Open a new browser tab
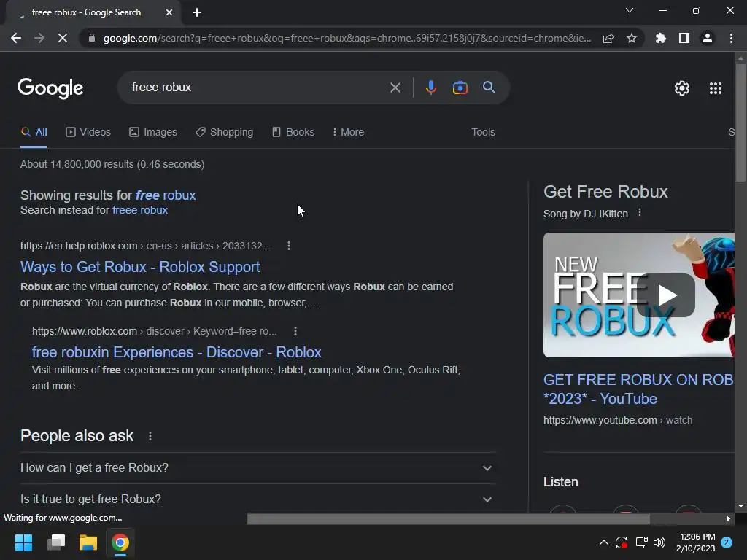The image size is (747, 560). pyautogui.click(x=197, y=13)
